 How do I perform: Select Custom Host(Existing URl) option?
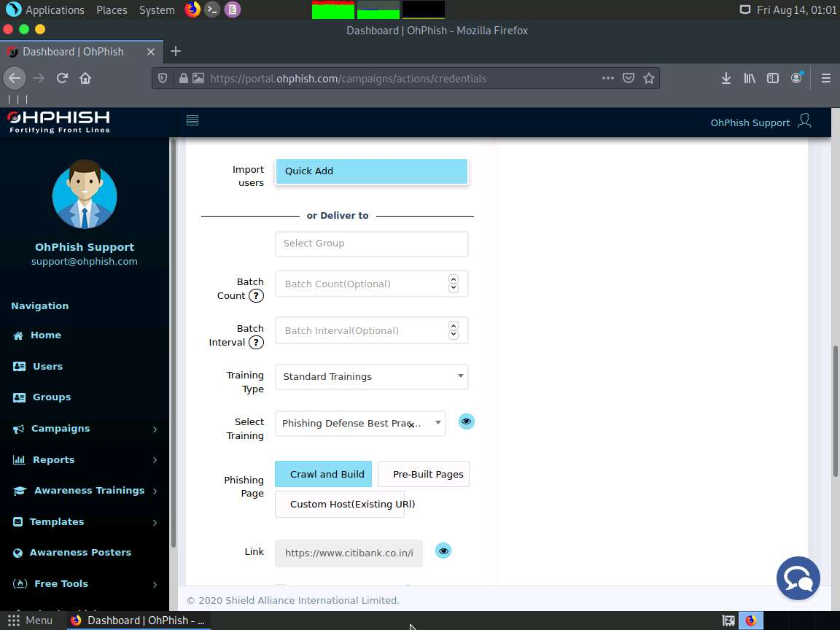[x=340, y=504]
